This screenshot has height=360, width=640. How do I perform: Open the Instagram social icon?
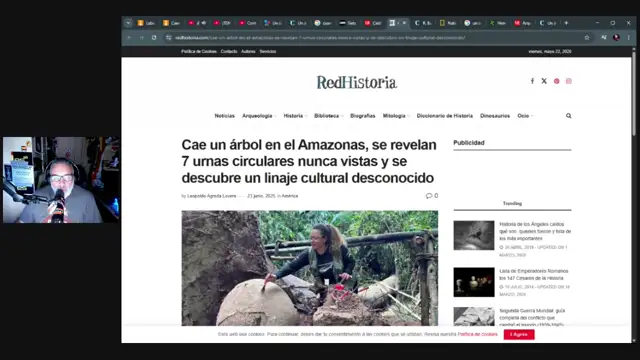click(x=569, y=81)
